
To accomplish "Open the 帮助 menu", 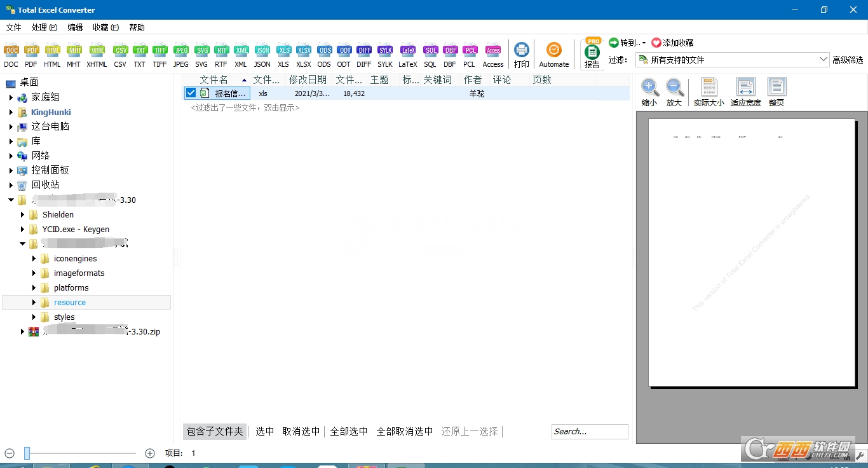I will click(x=137, y=27).
